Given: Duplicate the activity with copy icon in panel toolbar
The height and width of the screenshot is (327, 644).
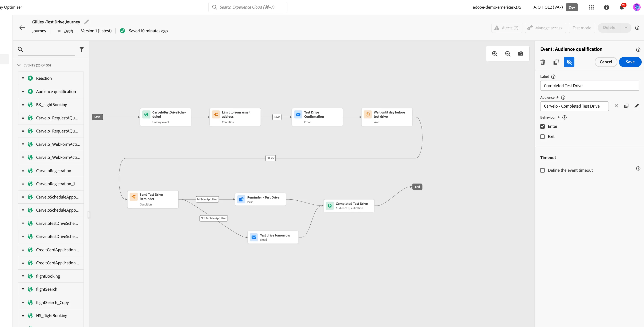Looking at the screenshot, I should [556, 62].
